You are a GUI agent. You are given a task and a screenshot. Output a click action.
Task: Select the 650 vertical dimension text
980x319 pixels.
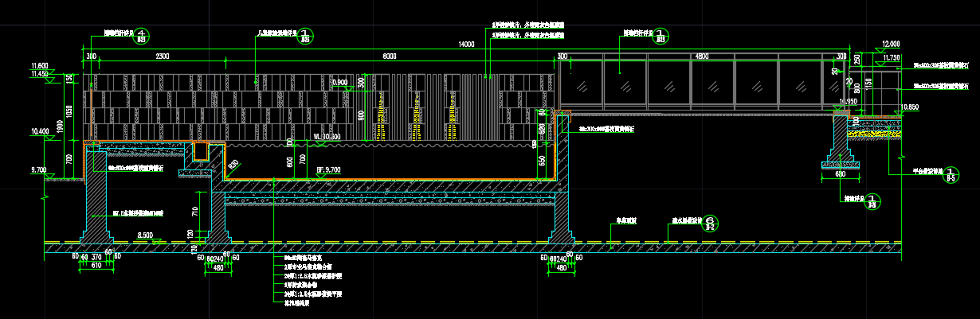(x=542, y=161)
